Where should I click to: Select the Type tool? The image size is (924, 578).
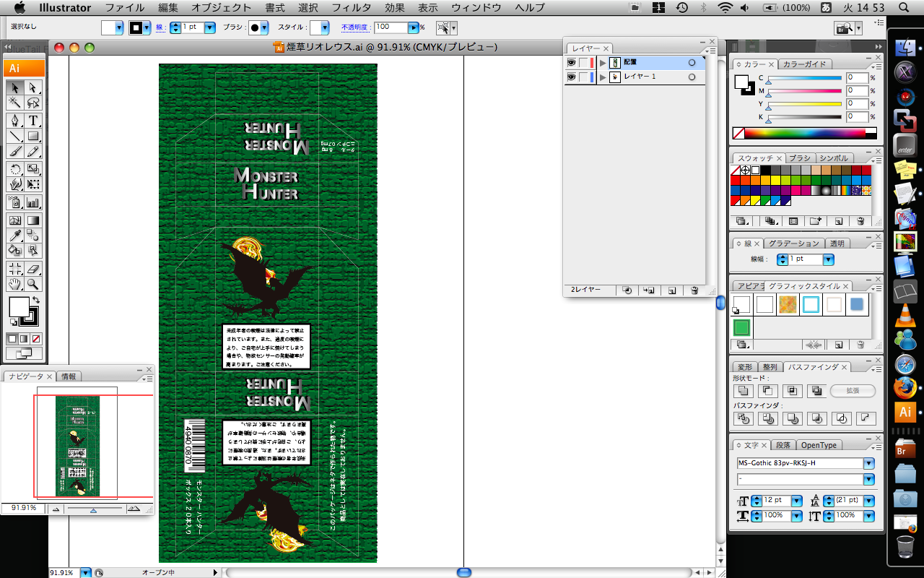click(33, 120)
